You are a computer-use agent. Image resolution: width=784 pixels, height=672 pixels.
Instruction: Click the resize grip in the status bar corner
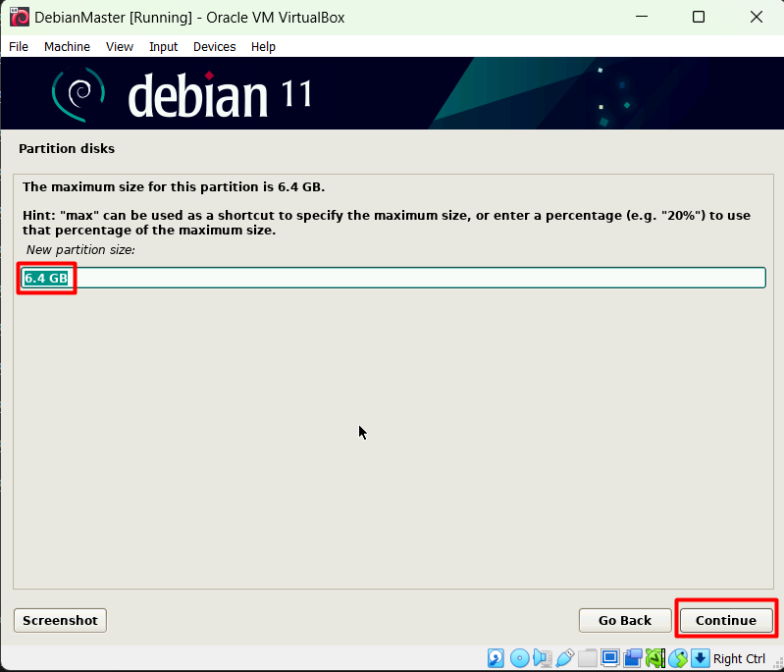point(776,663)
